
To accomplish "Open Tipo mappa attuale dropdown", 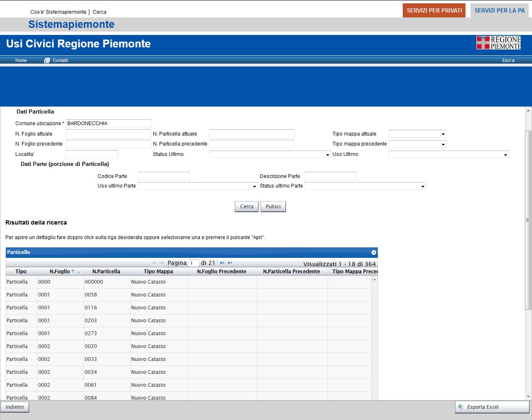I will coord(443,134).
